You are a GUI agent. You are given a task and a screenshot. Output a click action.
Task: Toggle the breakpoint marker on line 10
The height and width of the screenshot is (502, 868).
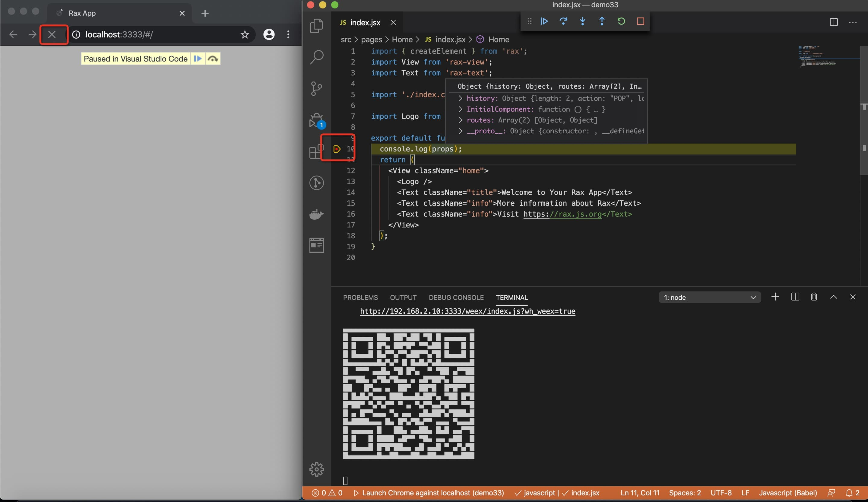(x=337, y=149)
